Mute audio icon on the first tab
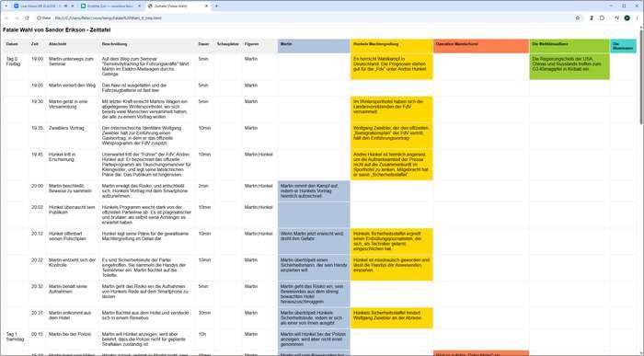This screenshot has width=644, height=356. tap(65, 6)
